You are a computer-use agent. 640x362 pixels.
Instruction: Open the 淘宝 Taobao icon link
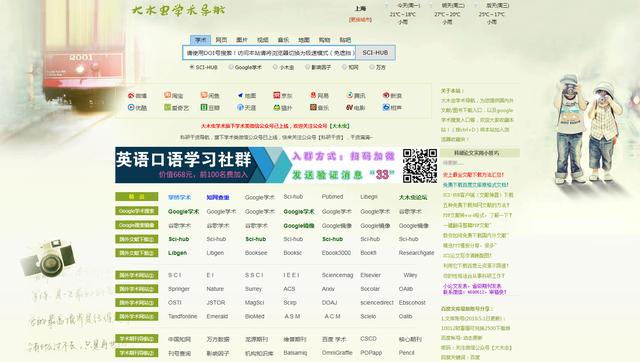[174, 95]
